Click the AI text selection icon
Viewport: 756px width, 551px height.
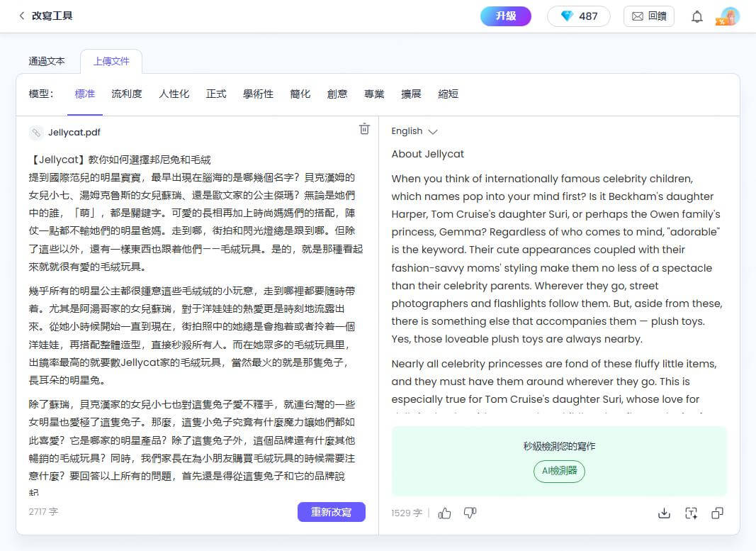click(691, 513)
